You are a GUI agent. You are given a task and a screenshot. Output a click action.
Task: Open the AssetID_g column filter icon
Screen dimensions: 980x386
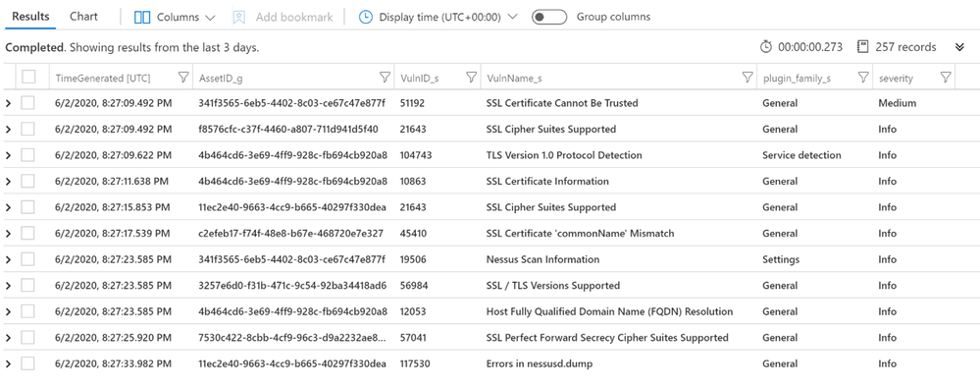tap(386, 78)
